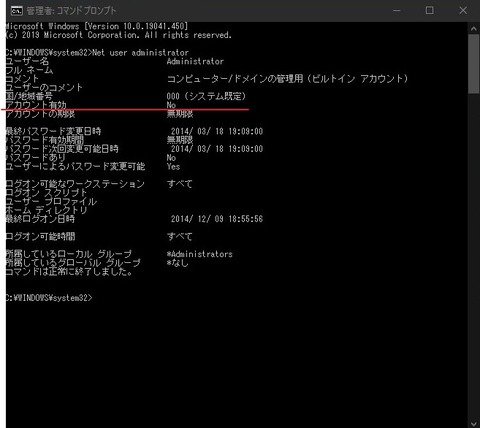The image size is (480, 428).
Task: Click the title text 管理者: コマンド プロンプト
Action: (72, 11)
